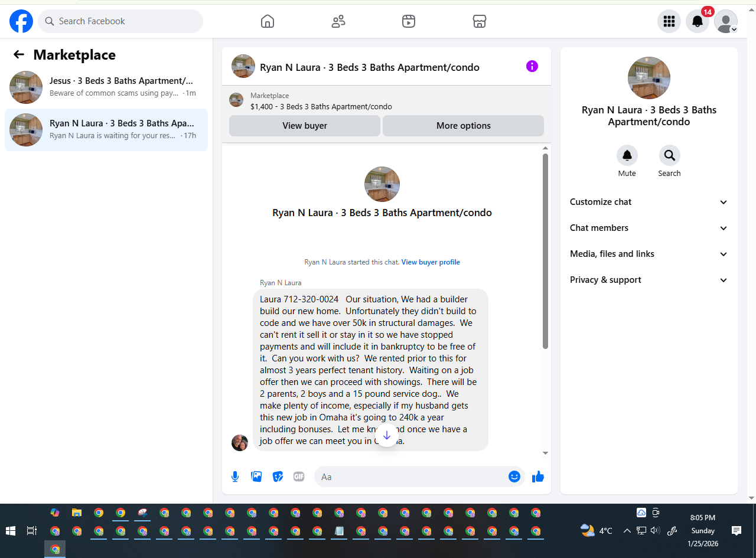Select the Ryan N Laura conversation in the list

coord(106,130)
